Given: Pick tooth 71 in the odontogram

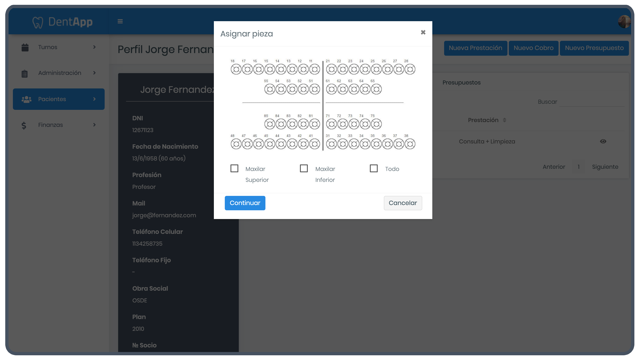Looking at the screenshot, I should [x=331, y=124].
